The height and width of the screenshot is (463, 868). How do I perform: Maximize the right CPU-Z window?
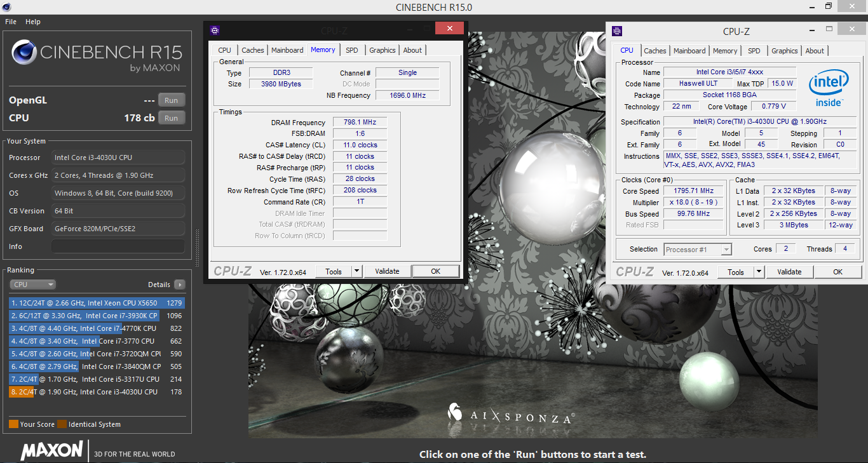(829, 29)
